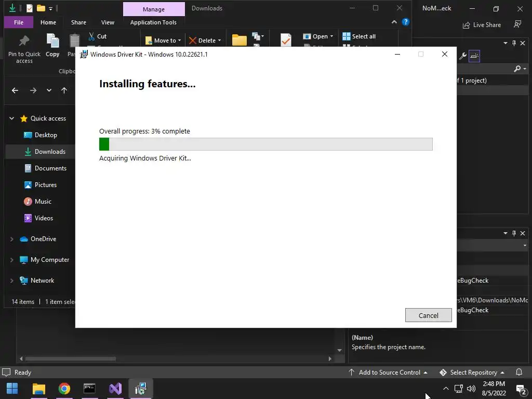Go up one folder level
The width and height of the screenshot is (532, 399).
[64, 90]
